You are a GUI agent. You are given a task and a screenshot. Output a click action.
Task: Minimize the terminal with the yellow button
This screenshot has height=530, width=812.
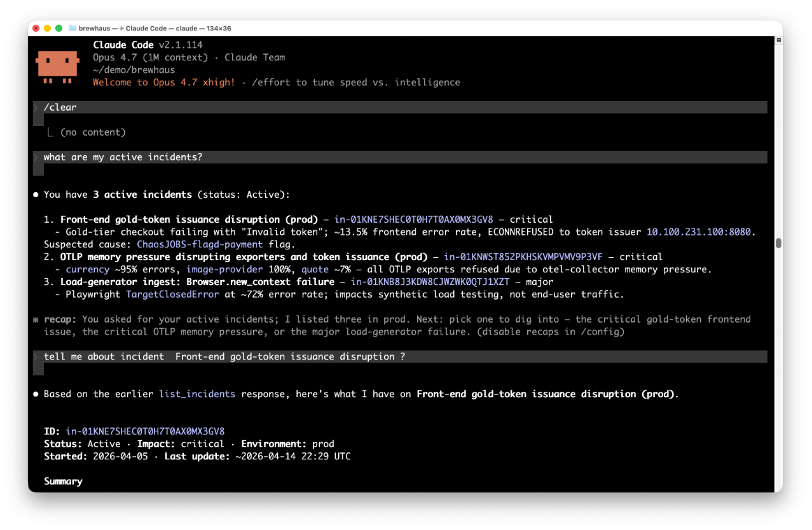[x=48, y=29]
